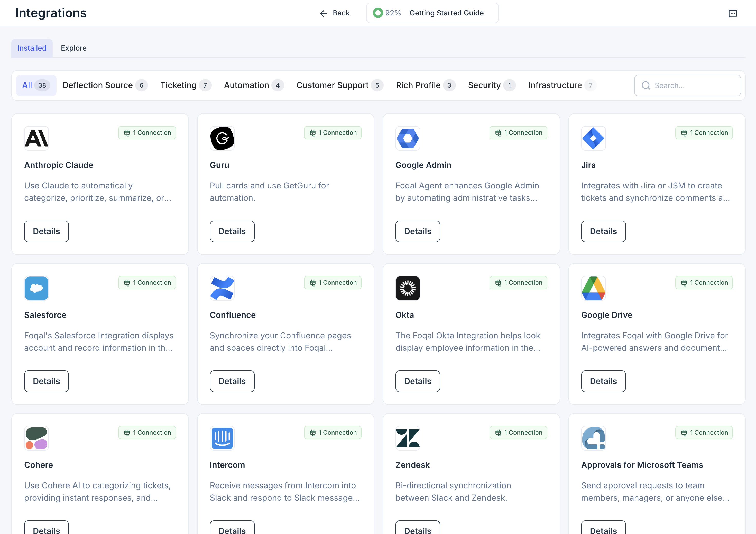The width and height of the screenshot is (756, 534).
Task: Click the Zendesk logo icon
Action: click(408, 438)
